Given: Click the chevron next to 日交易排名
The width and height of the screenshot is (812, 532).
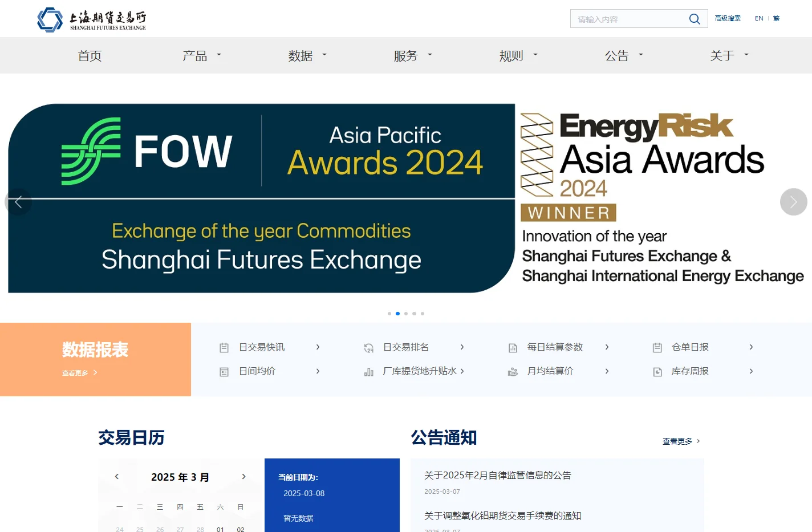Looking at the screenshot, I should (x=462, y=347).
